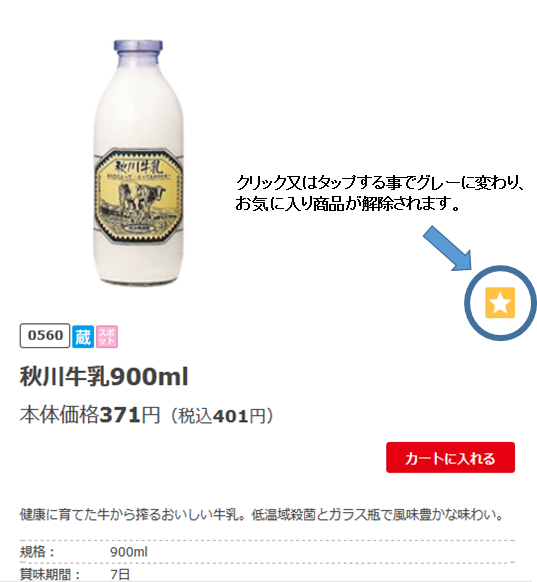537x582 pixels.
Task: Click the 税込401円 tax-included price
Action: coord(222,416)
